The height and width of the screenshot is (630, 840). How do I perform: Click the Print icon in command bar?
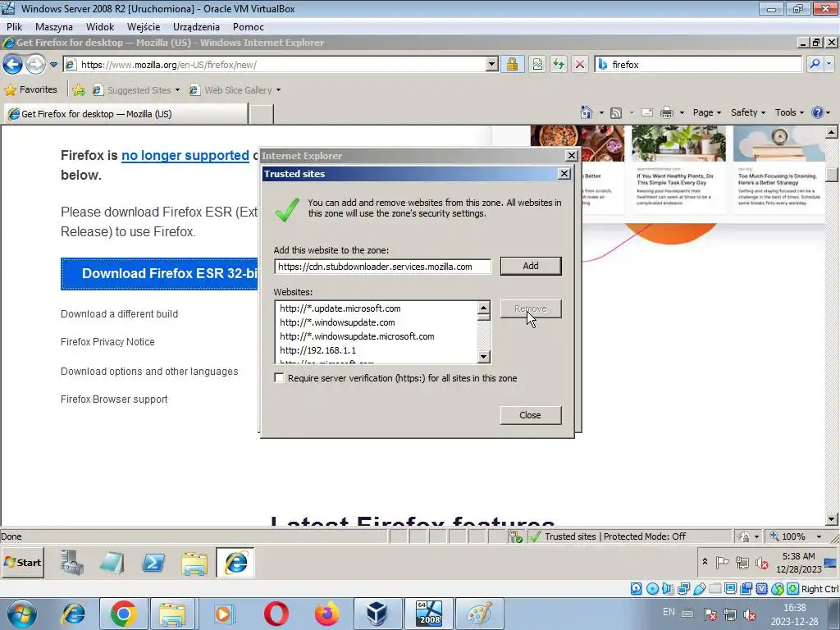[667, 112]
